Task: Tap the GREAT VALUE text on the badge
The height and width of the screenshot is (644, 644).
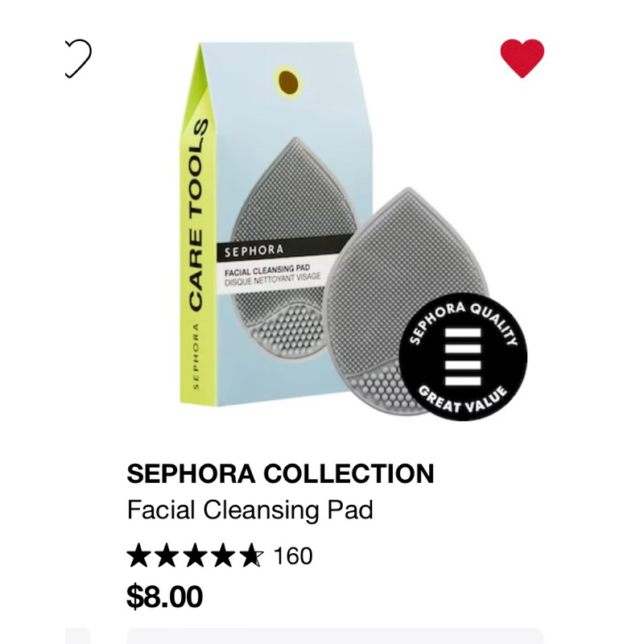Action: [462, 400]
